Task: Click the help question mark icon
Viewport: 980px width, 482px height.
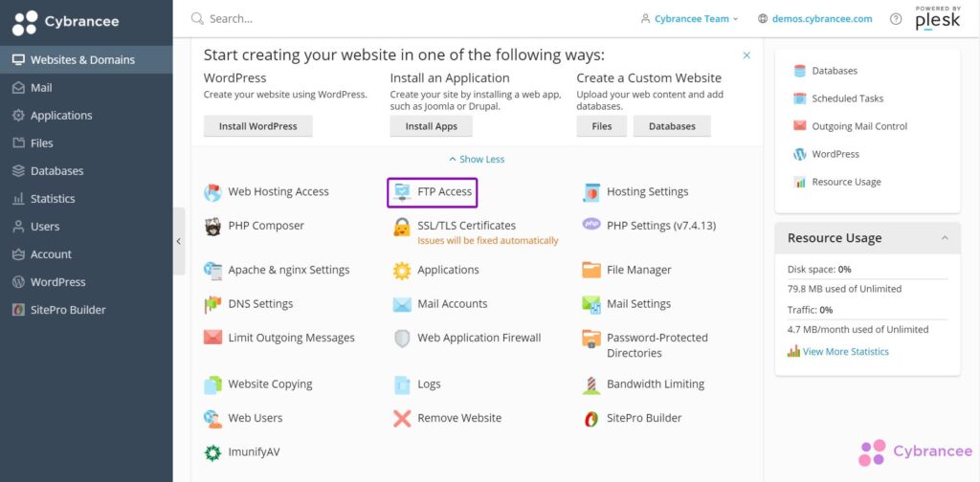Action: coord(896,19)
